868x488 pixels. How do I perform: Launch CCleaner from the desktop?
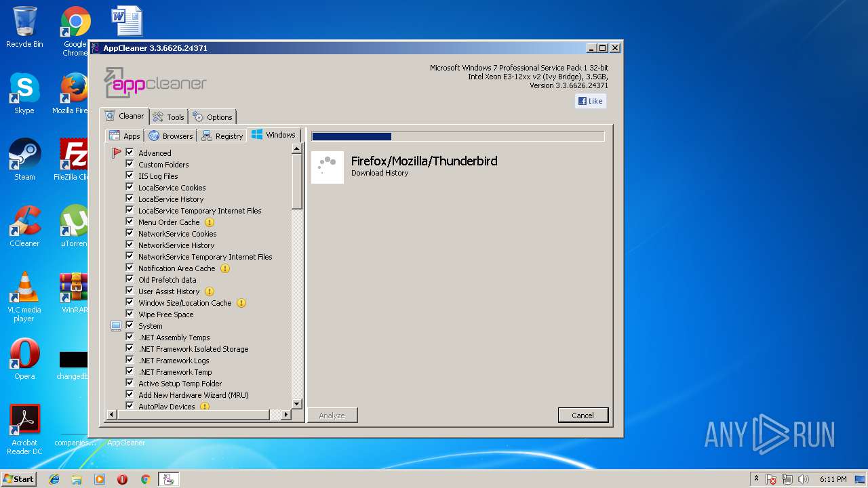point(24,226)
